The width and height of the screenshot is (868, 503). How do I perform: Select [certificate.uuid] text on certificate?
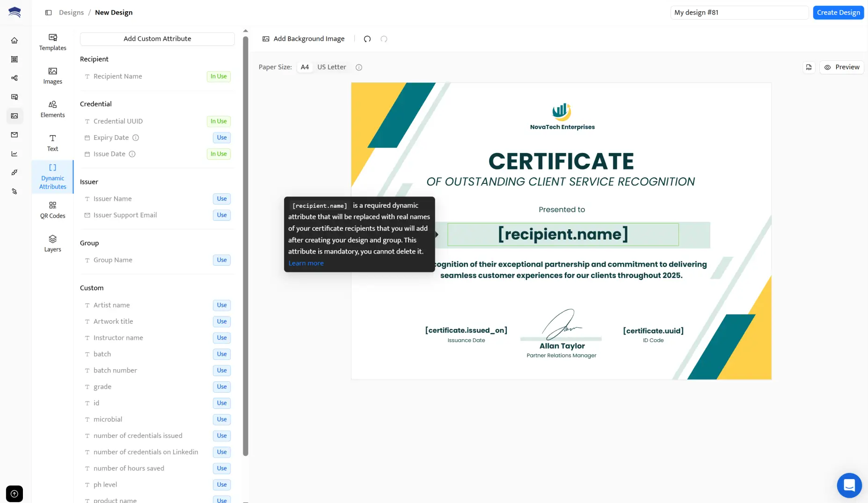[653, 331]
